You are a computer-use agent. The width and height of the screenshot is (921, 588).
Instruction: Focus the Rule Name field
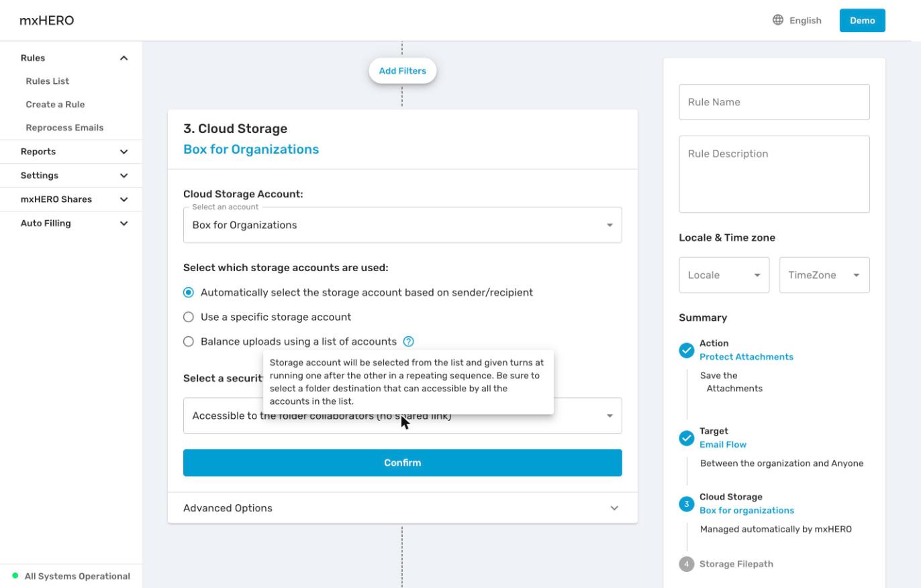point(775,102)
